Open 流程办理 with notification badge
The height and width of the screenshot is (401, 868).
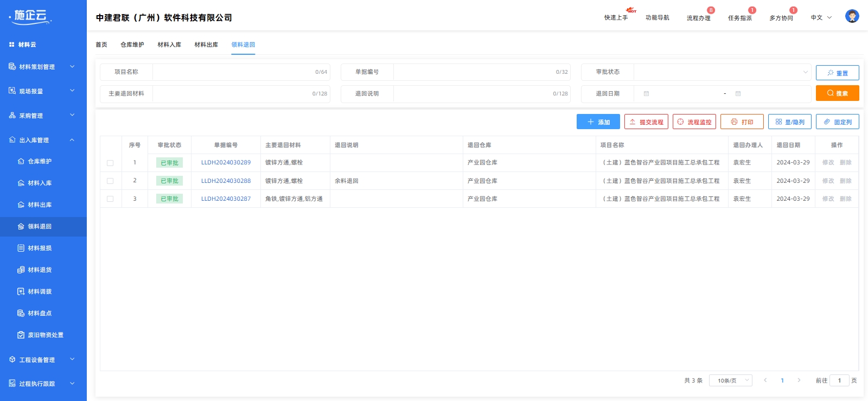[x=698, y=18]
